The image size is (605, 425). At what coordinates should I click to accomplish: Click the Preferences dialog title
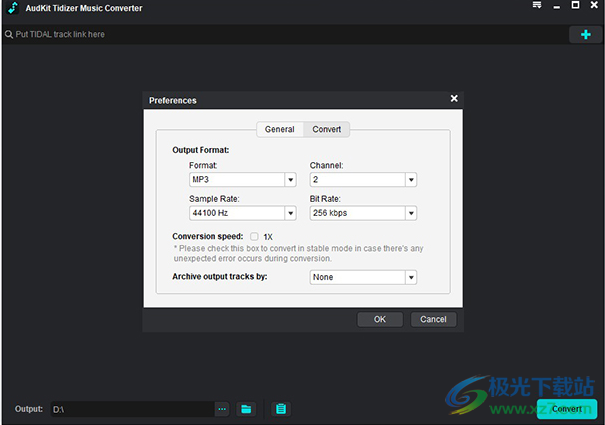point(173,100)
